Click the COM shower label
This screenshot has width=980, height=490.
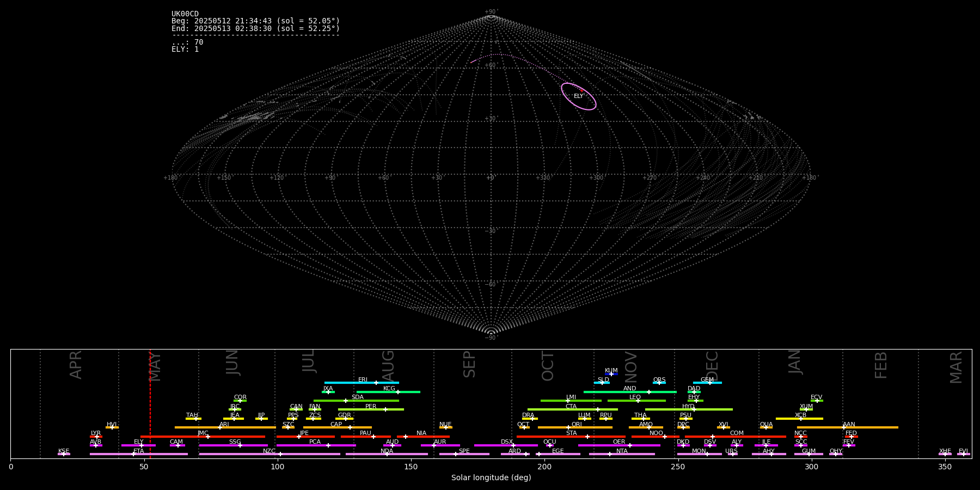737,433
